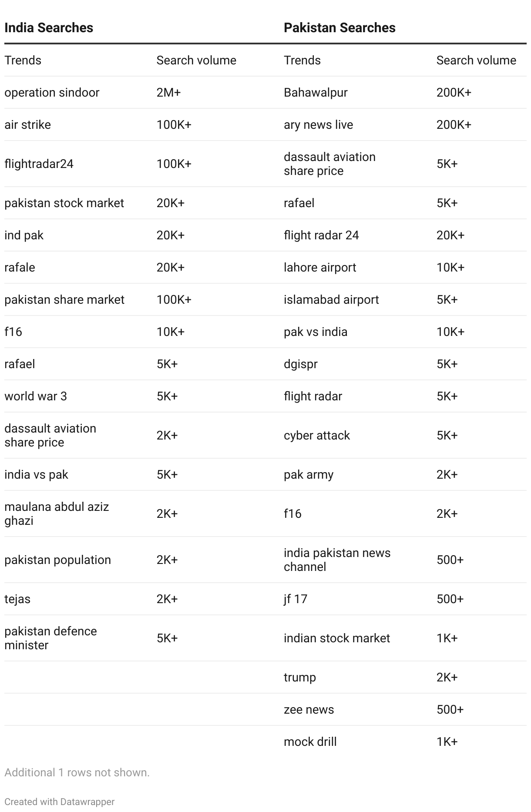Click 'Created with Datawrapper' text

click(x=59, y=802)
